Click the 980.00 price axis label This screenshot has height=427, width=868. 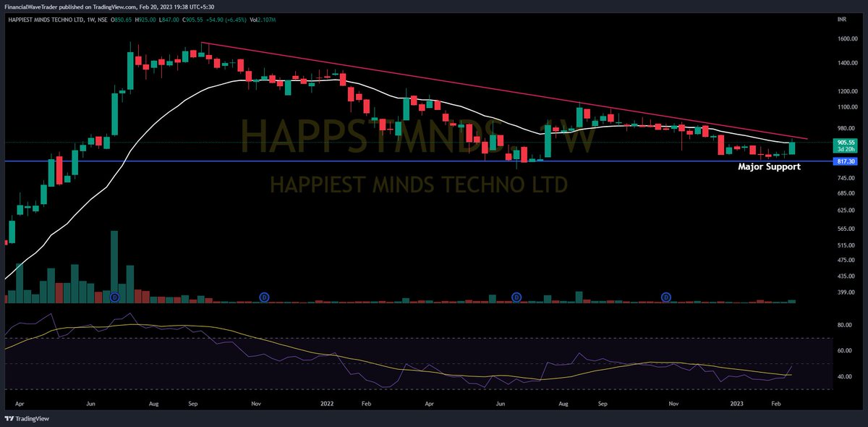(x=846, y=127)
